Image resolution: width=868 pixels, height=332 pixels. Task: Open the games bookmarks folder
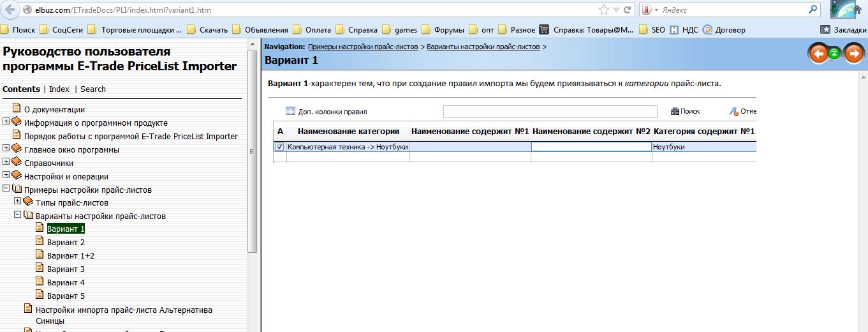click(400, 29)
